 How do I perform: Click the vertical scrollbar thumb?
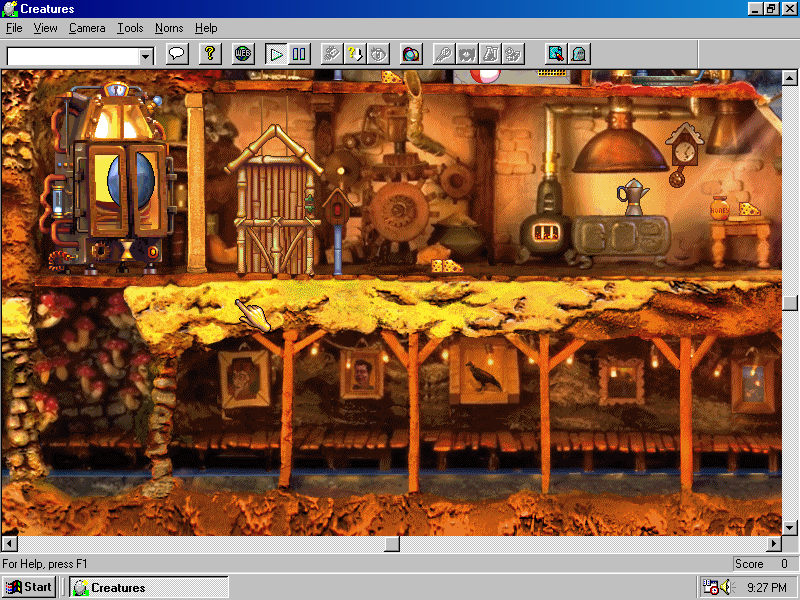[x=789, y=303]
